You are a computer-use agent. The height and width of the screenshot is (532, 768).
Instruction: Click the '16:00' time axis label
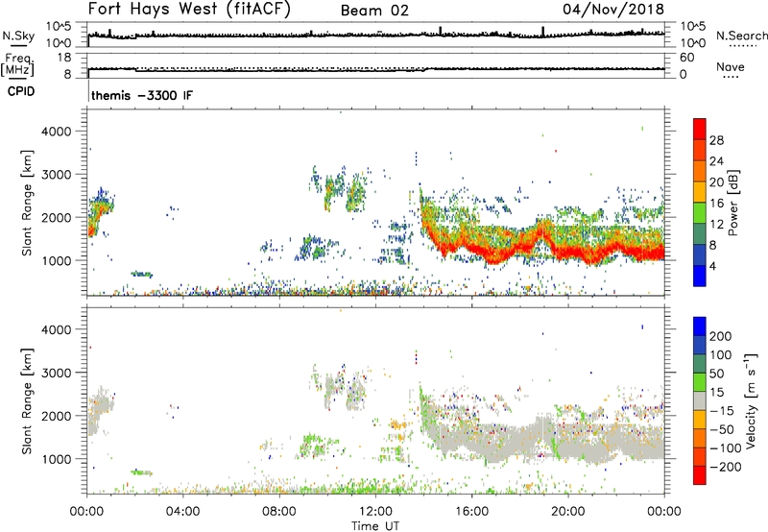(x=471, y=512)
